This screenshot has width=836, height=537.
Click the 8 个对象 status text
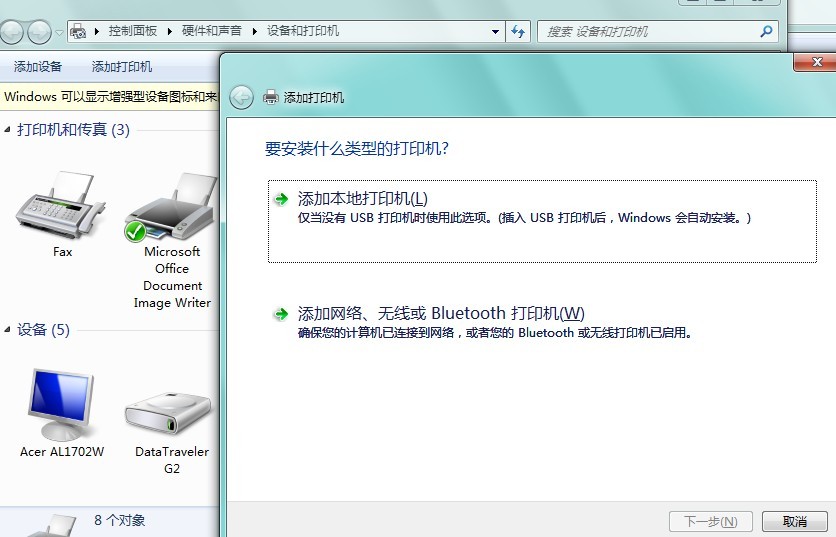pos(119,520)
